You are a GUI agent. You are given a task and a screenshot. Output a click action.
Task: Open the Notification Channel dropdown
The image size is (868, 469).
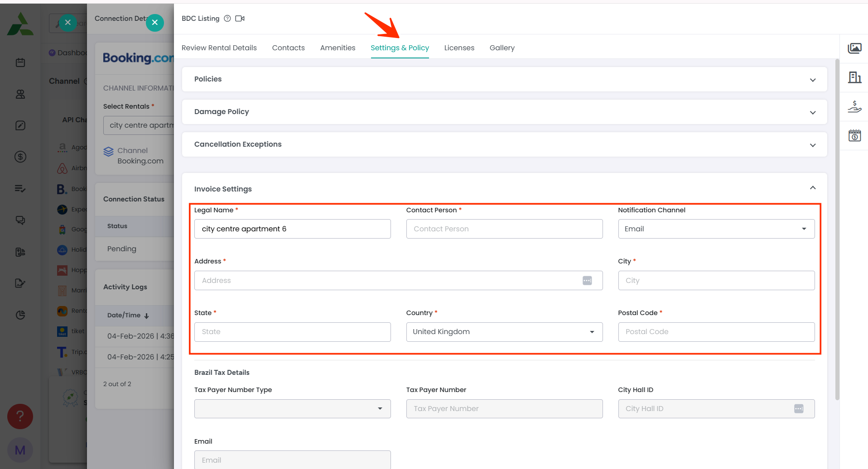tap(716, 229)
